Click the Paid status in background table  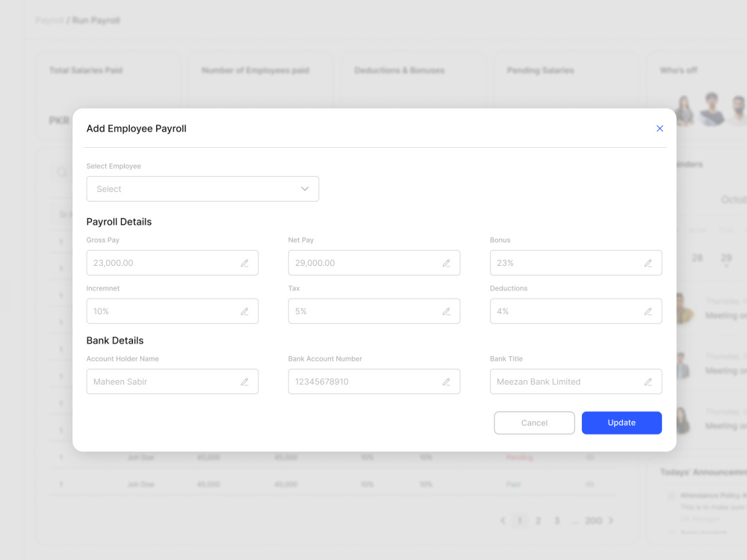pyautogui.click(x=513, y=485)
